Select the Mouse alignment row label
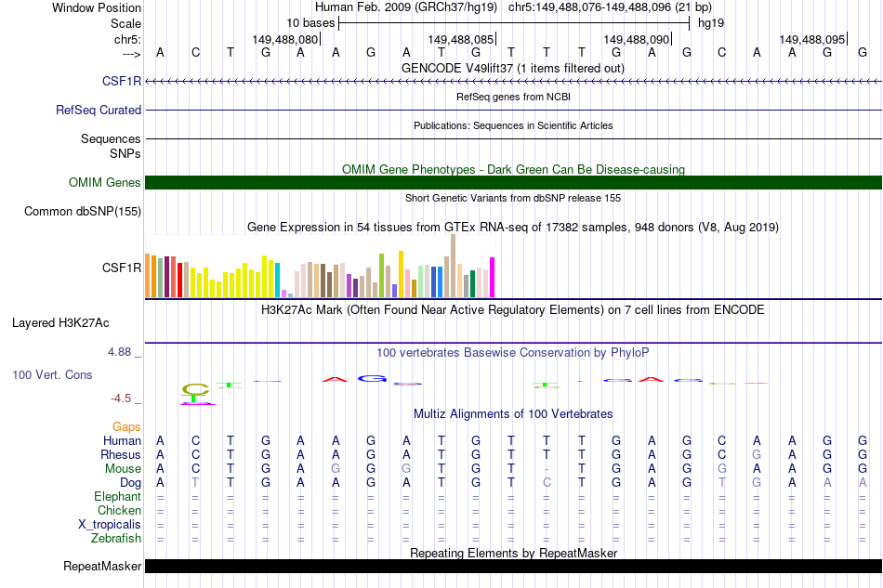The width and height of the screenshot is (883, 588). (x=123, y=469)
